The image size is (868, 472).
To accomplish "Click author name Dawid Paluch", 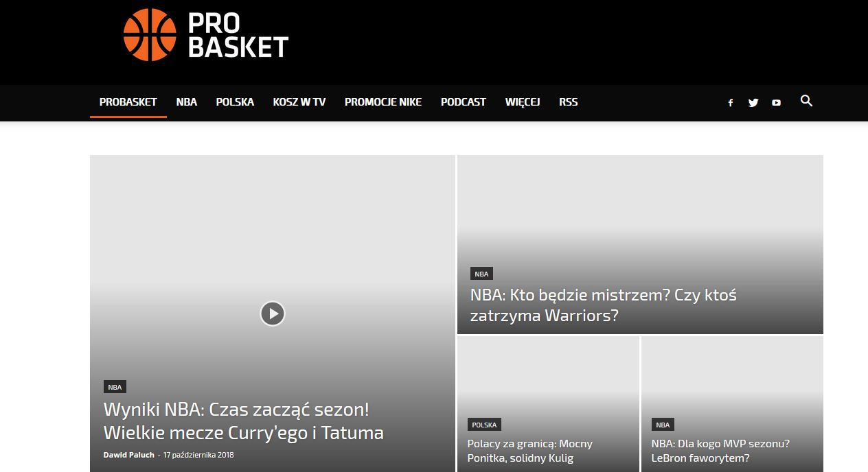I will coord(129,455).
